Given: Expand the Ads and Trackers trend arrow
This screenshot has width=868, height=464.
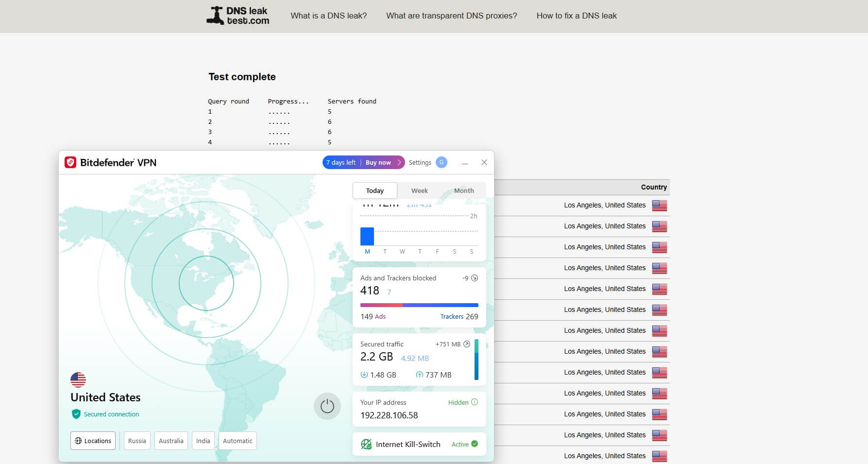Looking at the screenshot, I should click(475, 278).
